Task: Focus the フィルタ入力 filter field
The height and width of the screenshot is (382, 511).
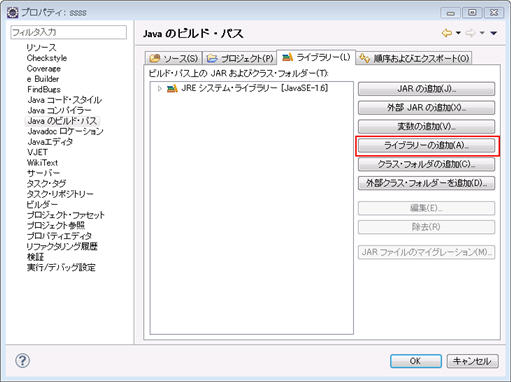Action: (68, 32)
